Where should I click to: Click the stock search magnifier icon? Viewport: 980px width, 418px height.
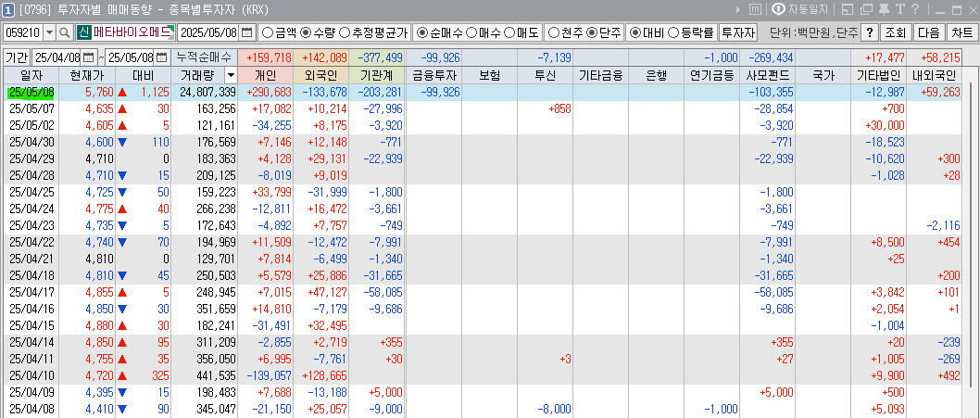64,32
